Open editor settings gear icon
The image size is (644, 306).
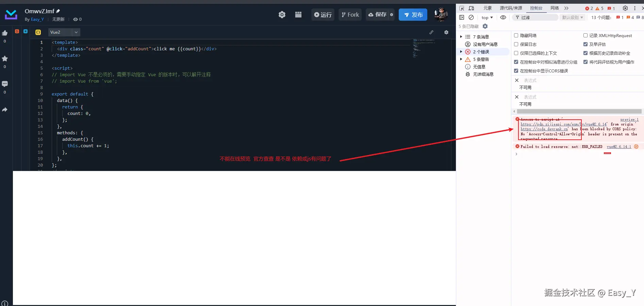click(446, 32)
